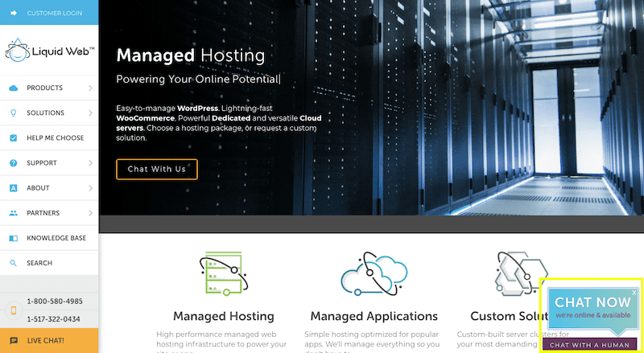Image resolution: width=644 pixels, height=353 pixels.
Task: Click the Managed Hosting card heading
Action: [224, 316]
